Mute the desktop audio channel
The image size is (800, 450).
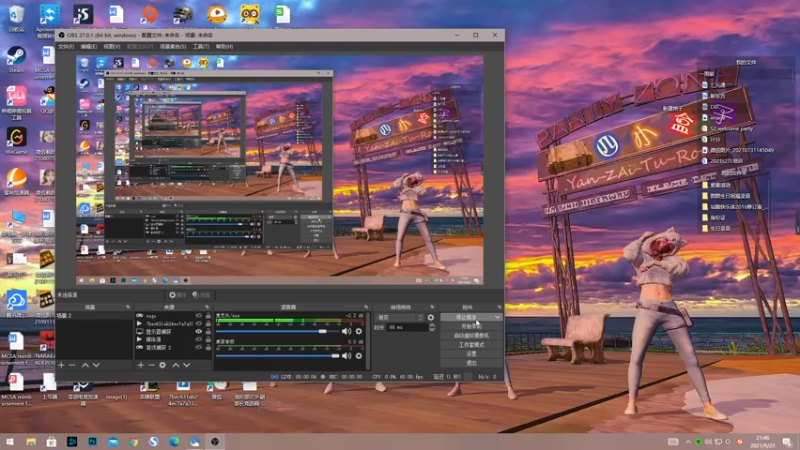[x=346, y=356]
